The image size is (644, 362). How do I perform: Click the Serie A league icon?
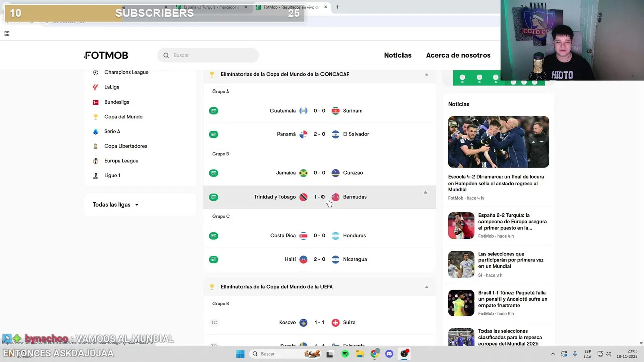pyautogui.click(x=95, y=131)
